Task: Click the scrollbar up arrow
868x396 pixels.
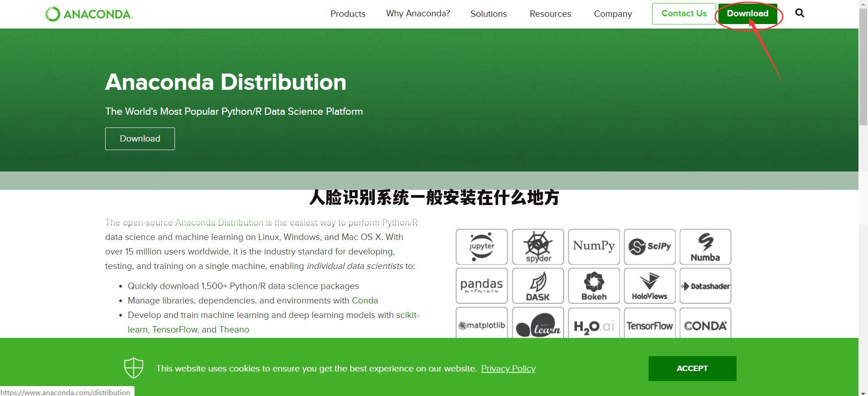Action: click(863, 4)
